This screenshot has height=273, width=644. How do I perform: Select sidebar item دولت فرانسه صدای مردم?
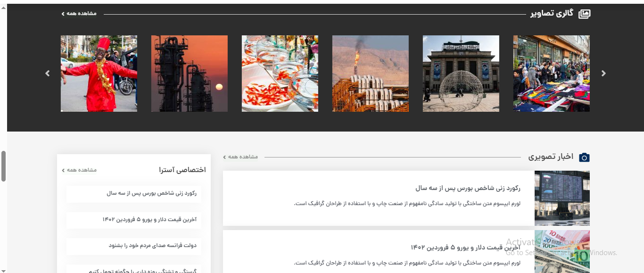pos(152,246)
